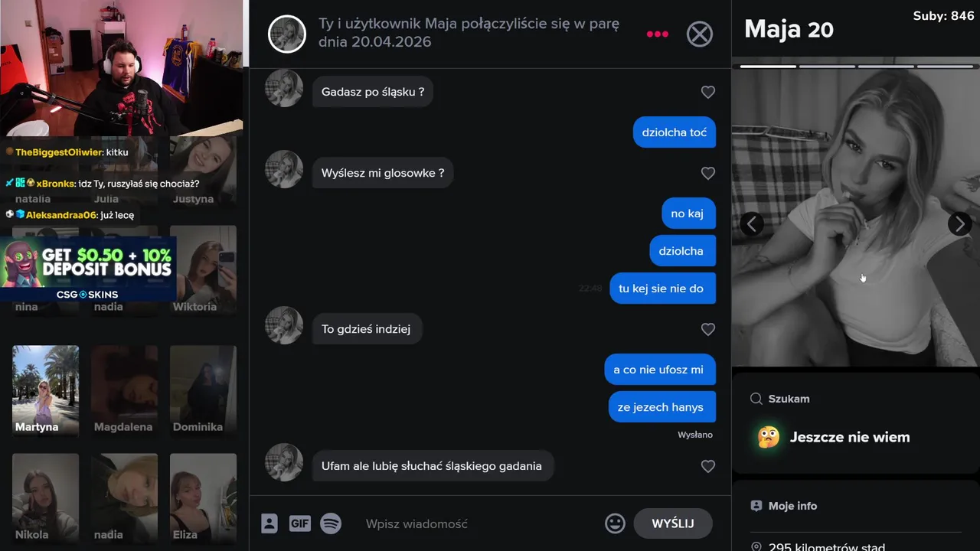
Task: Click the CSGO Skins deposit bonus banner
Action: pyautogui.click(x=88, y=269)
